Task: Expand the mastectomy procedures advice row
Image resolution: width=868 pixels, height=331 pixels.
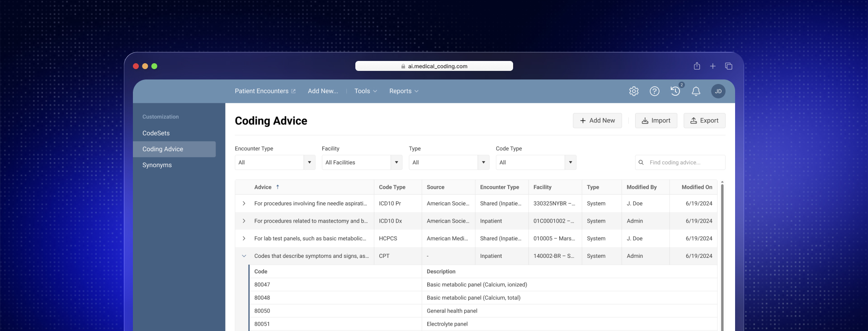Action: 244,221
